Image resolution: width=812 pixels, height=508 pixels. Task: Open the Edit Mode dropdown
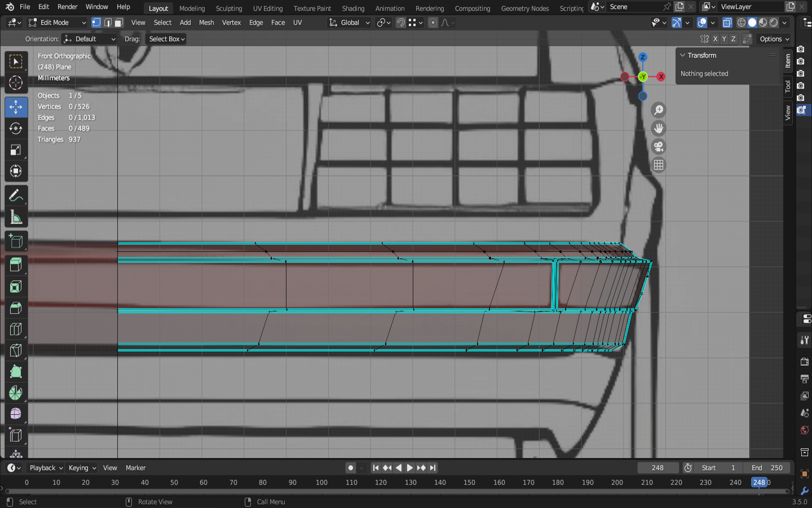(x=57, y=23)
